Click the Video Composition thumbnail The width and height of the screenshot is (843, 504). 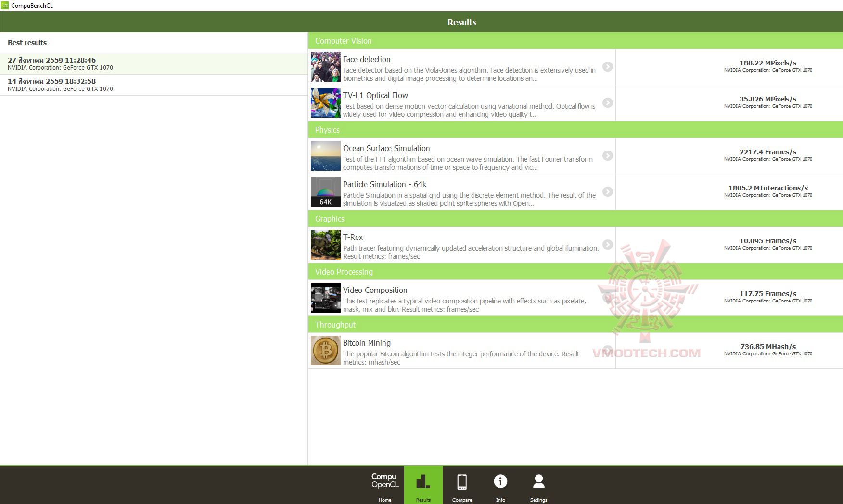[x=326, y=298]
